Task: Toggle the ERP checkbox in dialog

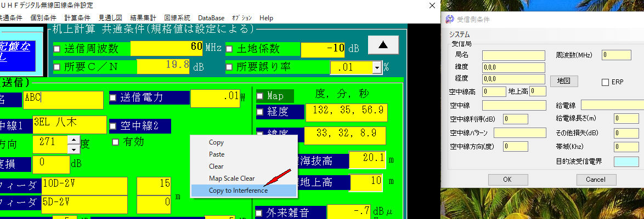Action: point(606,82)
